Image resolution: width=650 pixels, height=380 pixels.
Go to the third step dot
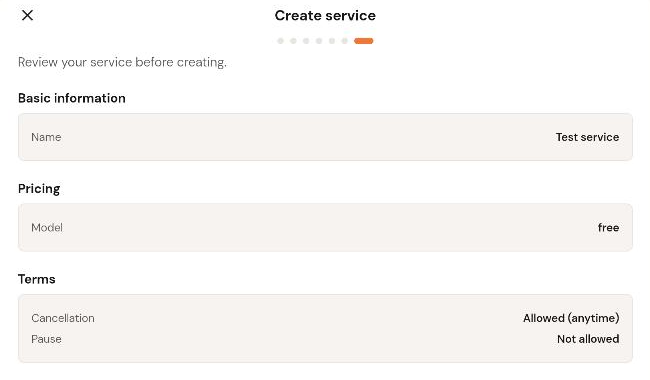tap(306, 41)
